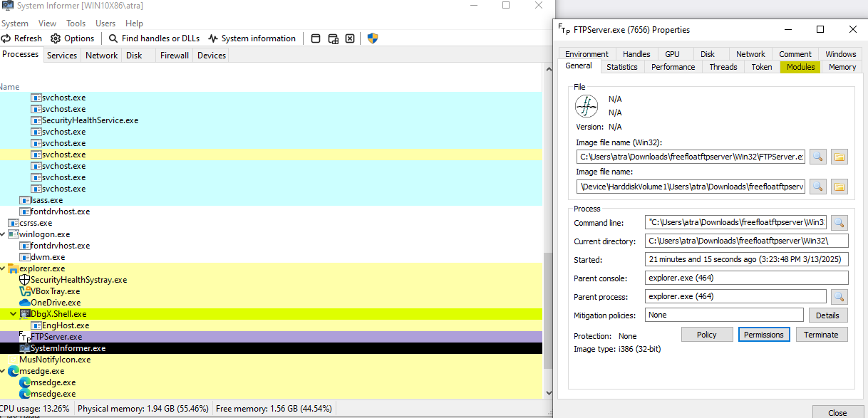Select OneDrive.exe cloud icon
The image size is (868, 418).
tap(24, 303)
